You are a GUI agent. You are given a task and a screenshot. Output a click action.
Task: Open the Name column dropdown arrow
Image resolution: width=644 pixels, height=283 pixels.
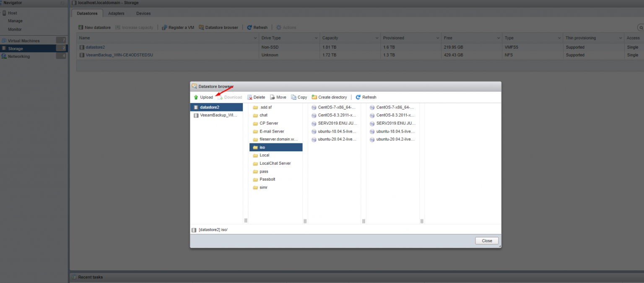click(x=256, y=38)
